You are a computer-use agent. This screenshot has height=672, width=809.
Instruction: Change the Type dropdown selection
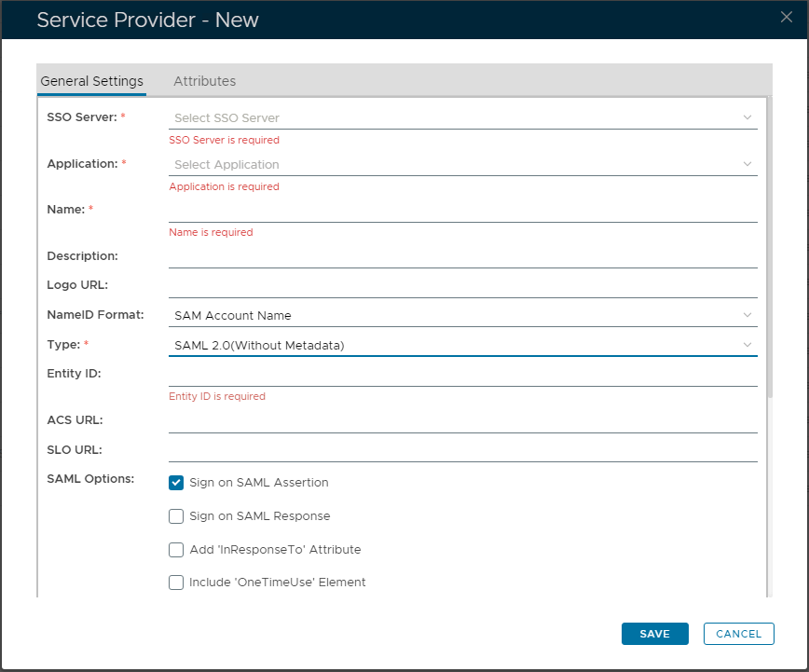click(462, 346)
